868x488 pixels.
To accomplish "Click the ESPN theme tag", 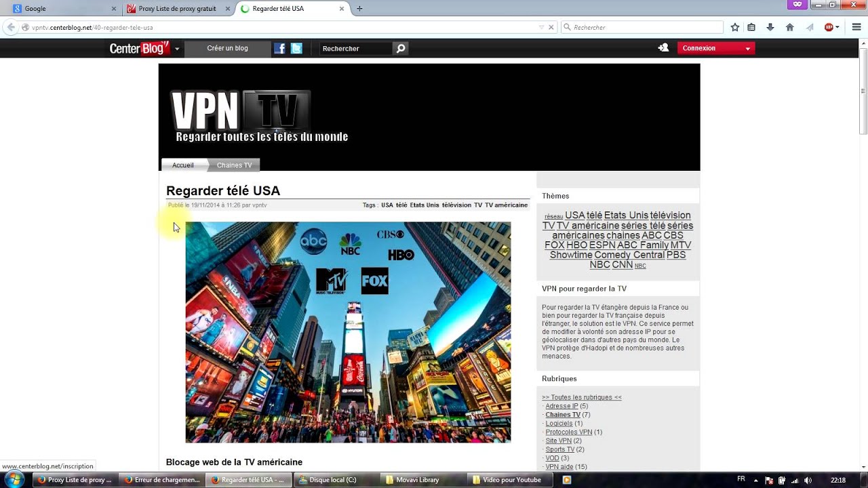I will [602, 245].
